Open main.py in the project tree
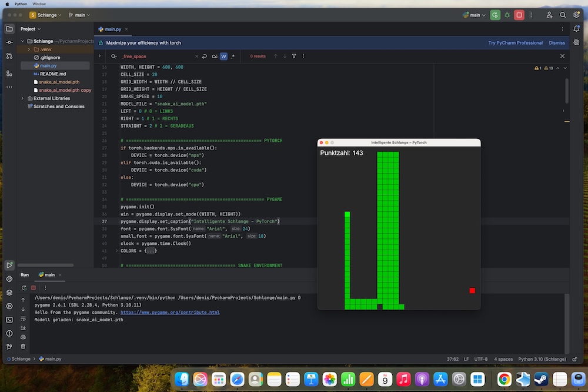The height and width of the screenshot is (392, 588). [x=48, y=66]
